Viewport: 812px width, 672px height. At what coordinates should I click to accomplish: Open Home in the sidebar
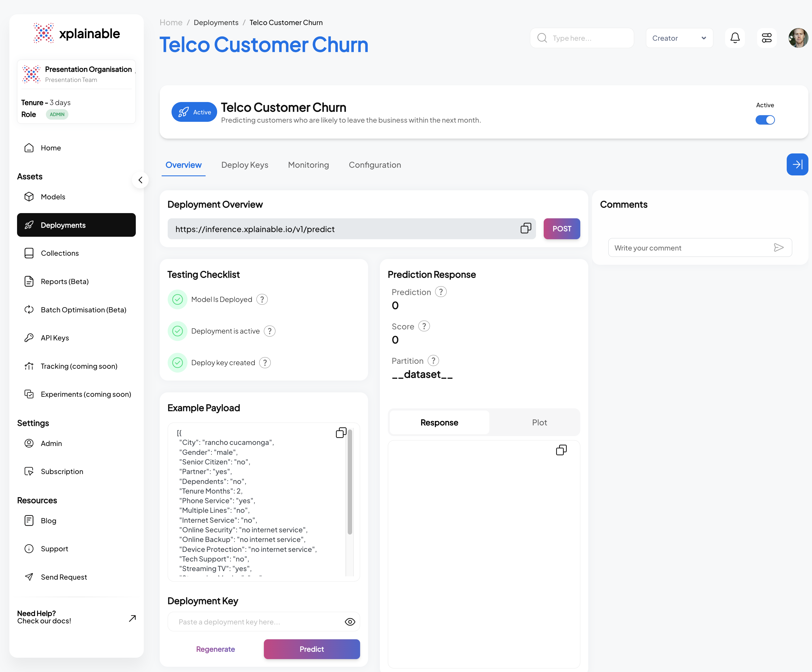[x=76, y=148]
